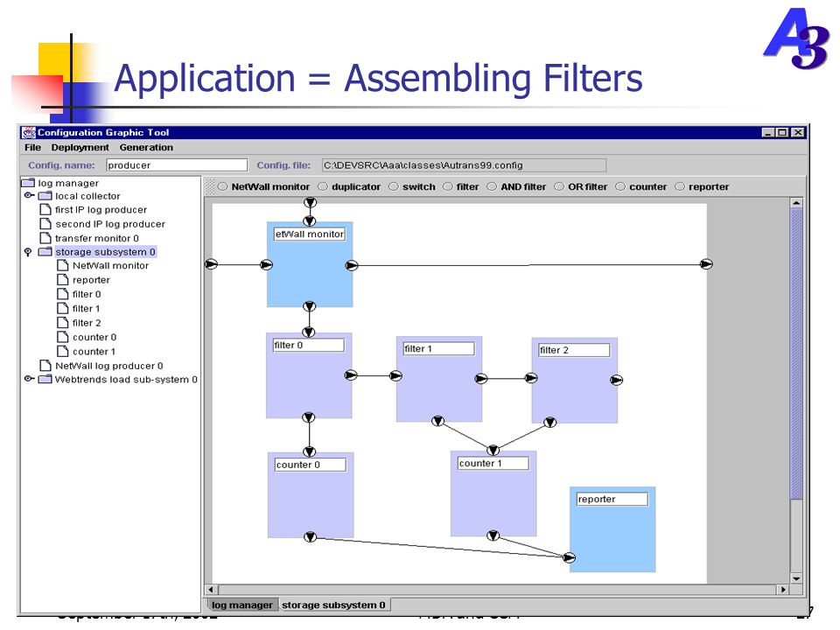
Task: Click the vertical scrollbar thumb
Action: point(796,354)
